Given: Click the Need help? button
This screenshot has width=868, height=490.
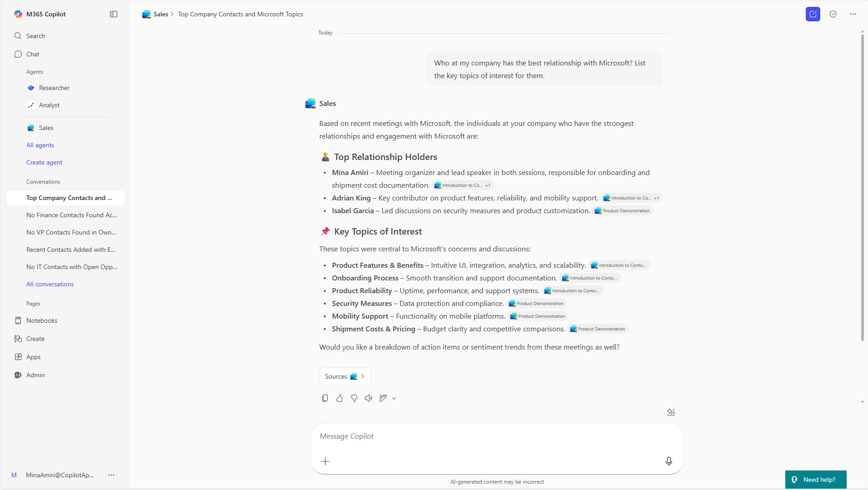Looking at the screenshot, I should (816, 480).
